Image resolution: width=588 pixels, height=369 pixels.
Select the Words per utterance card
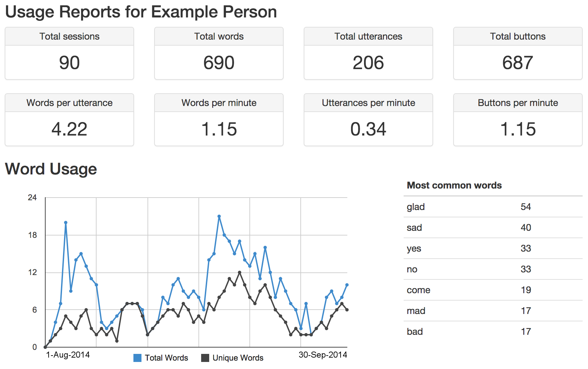69,120
